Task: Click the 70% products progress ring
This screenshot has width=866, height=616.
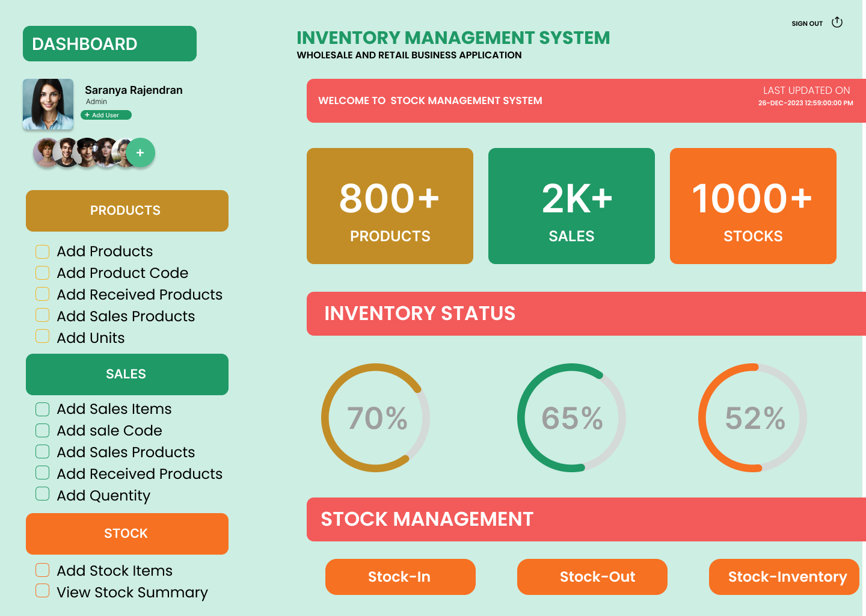Action: (376, 417)
